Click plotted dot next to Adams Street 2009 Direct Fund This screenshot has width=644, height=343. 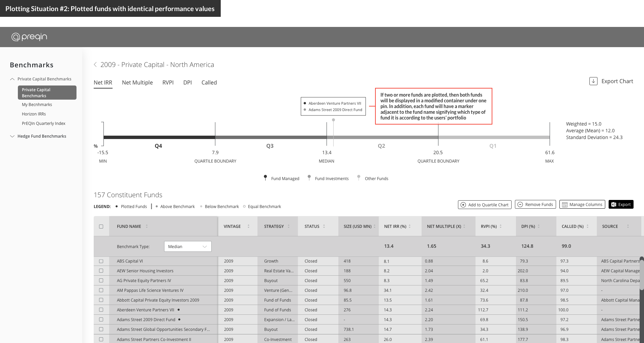pyautogui.click(x=179, y=319)
